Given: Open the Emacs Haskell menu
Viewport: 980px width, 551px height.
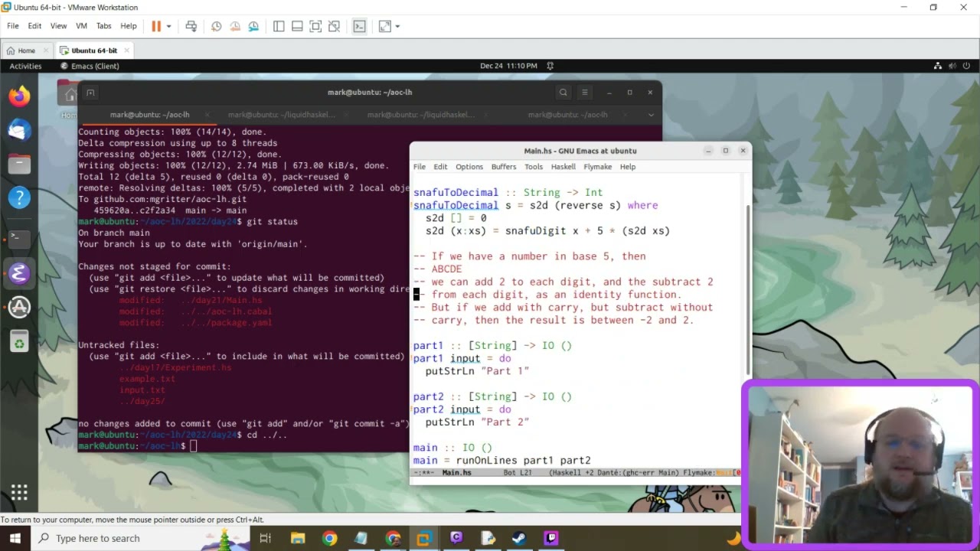Looking at the screenshot, I should pos(563,167).
